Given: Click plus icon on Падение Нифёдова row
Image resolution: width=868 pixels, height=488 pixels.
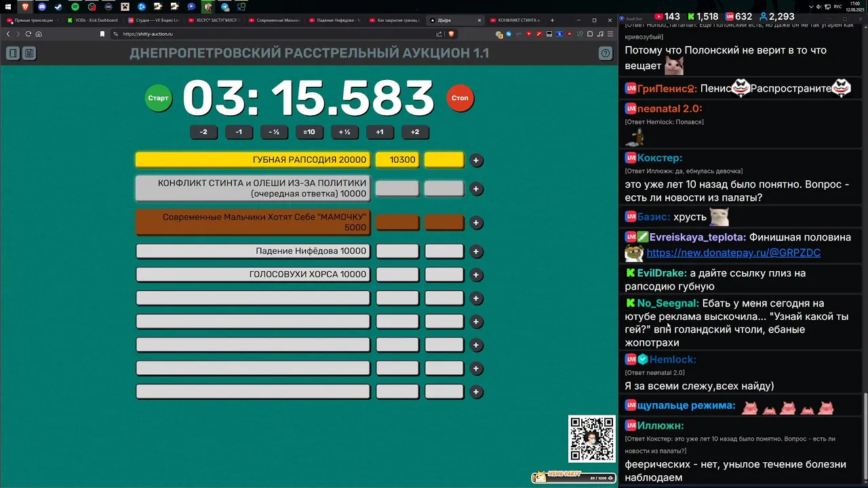Looking at the screenshot, I should click(476, 251).
